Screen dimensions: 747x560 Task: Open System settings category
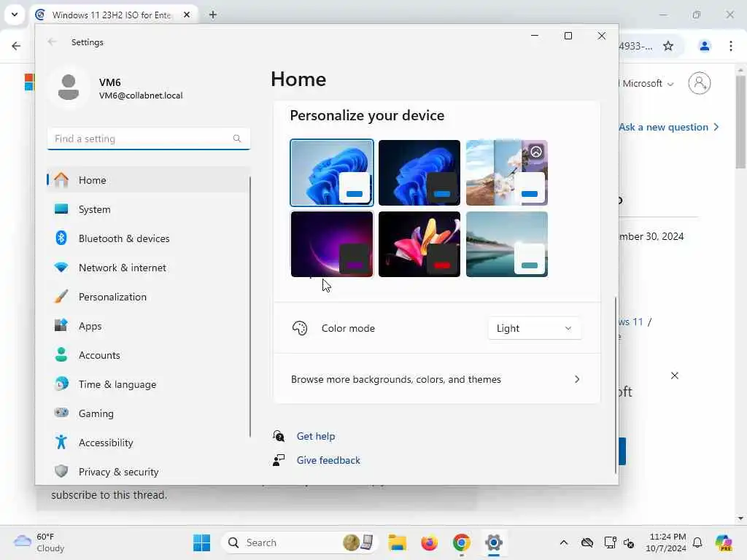coord(148,209)
